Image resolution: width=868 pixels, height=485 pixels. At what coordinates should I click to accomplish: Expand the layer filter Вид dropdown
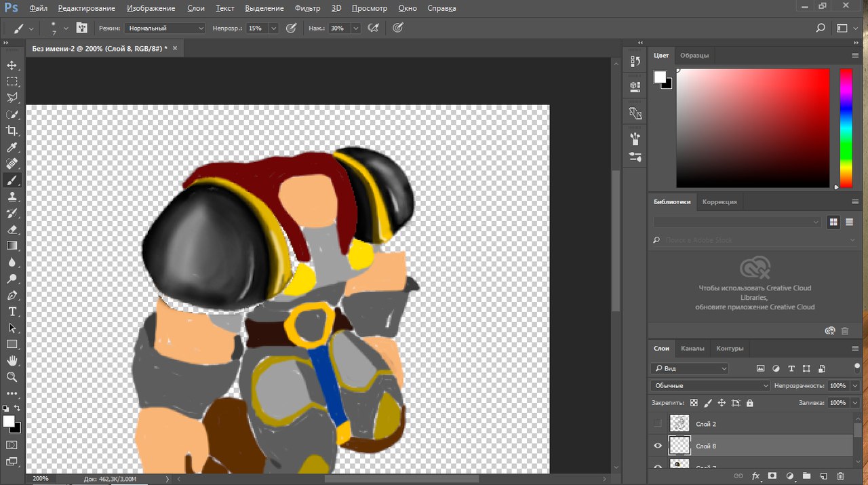(x=690, y=368)
